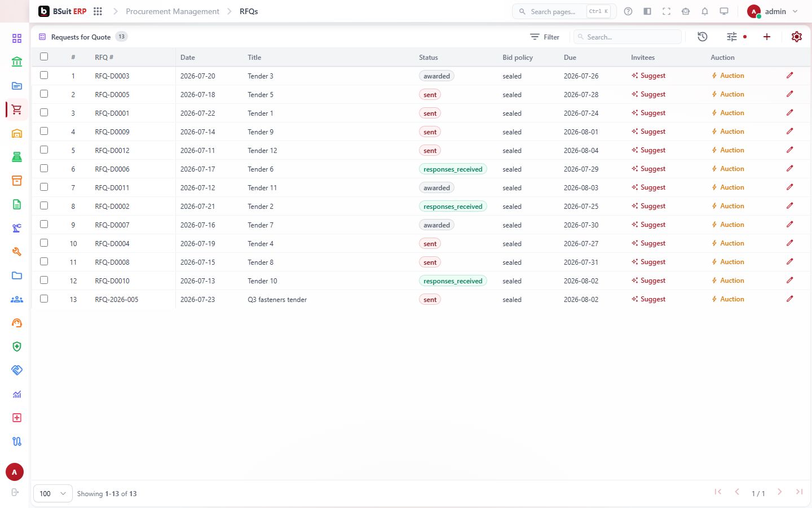Viewport: 812px width, 508px height.
Task: Edit RFQ-D0003 with pencil icon
Action: point(790,75)
